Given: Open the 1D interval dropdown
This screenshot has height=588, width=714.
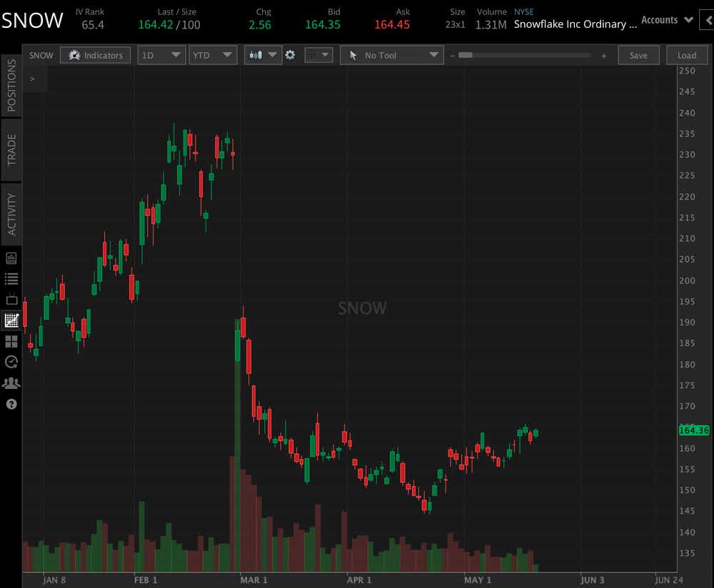Looking at the screenshot, I should 161,55.
